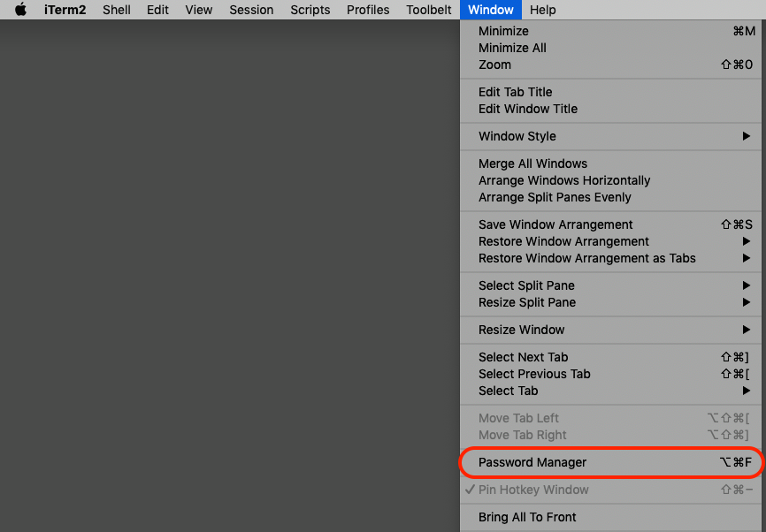Choose Select Previous Tab

[x=610, y=374]
